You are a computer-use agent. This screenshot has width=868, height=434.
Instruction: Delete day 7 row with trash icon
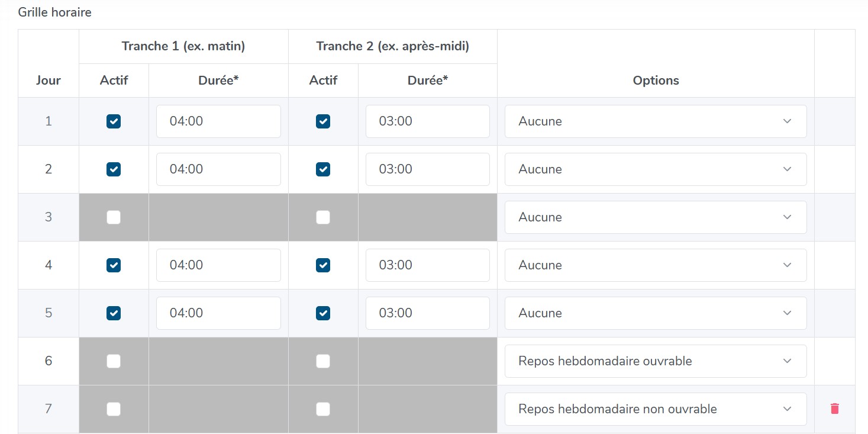[x=834, y=409]
